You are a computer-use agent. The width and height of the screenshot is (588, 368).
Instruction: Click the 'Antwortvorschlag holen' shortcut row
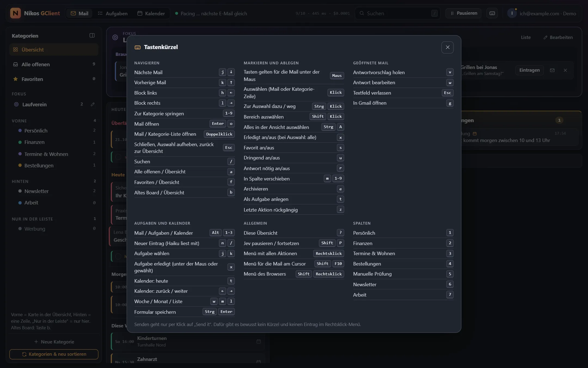tap(403, 72)
